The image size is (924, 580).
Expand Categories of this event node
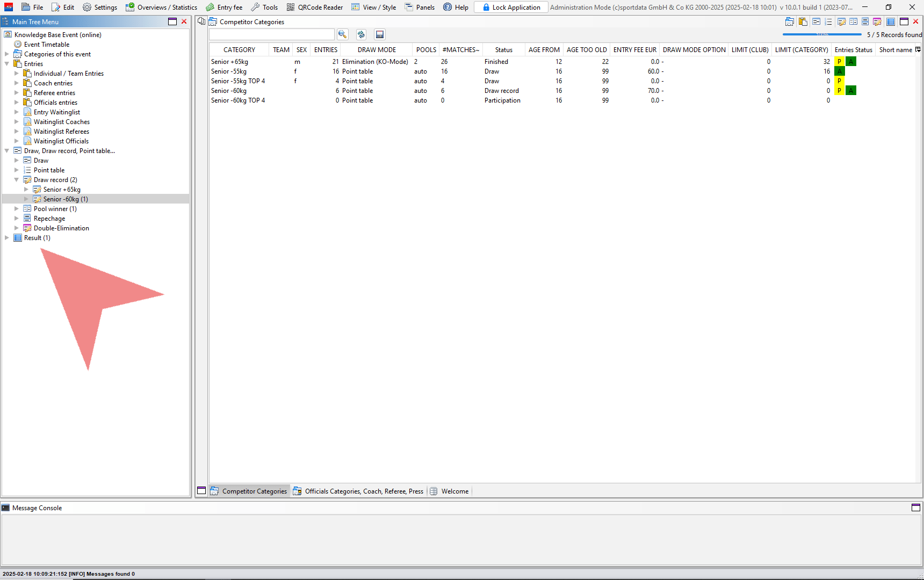[7, 54]
